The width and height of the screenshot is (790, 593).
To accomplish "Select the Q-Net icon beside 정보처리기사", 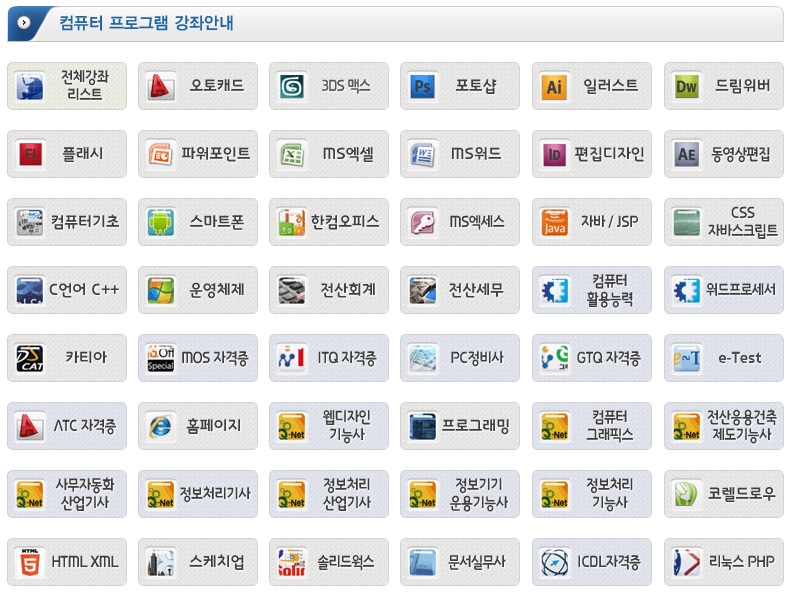I will 160,494.
